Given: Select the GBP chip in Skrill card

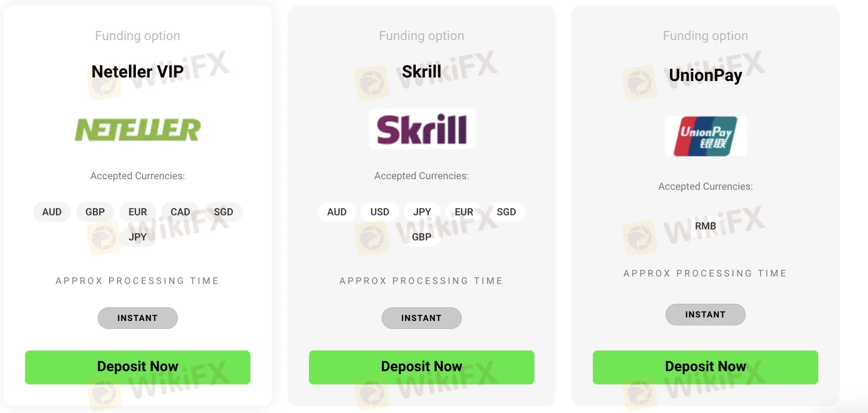Looking at the screenshot, I should coord(421,237).
